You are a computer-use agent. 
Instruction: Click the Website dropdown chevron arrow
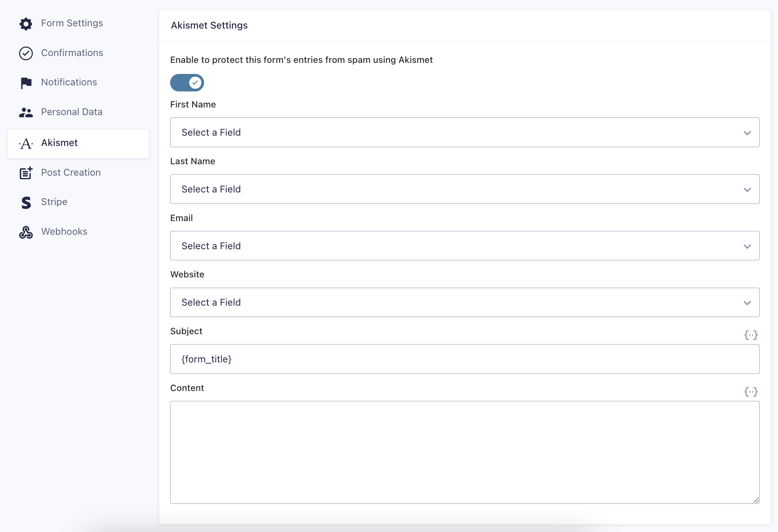[x=747, y=303]
